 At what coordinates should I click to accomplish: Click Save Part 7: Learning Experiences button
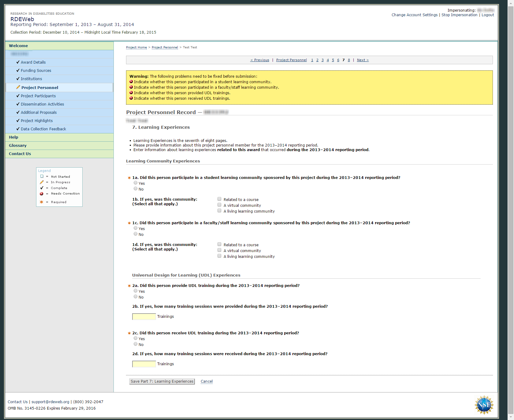coord(162,381)
